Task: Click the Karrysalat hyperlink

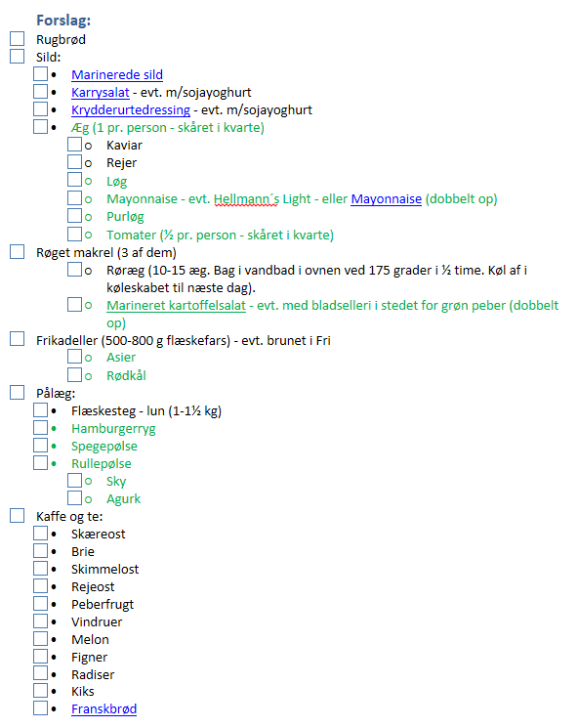Action: tap(101, 93)
